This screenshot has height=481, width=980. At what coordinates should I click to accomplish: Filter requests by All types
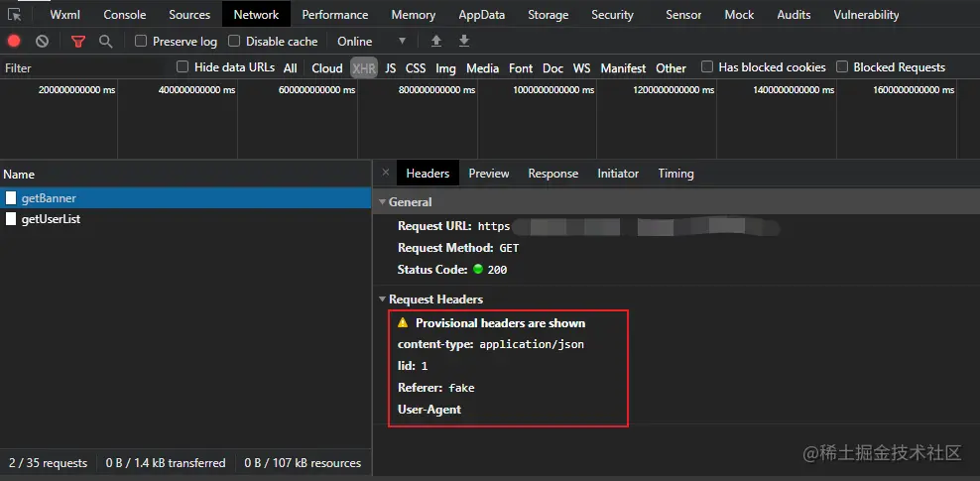pos(290,68)
